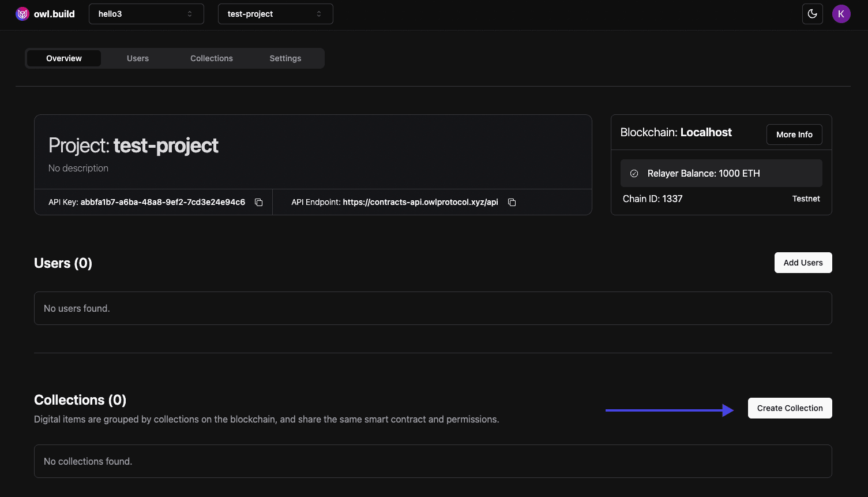The height and width of the screenshot is (497, 868).
Task: Click the Testnet label
Action: 806,199
